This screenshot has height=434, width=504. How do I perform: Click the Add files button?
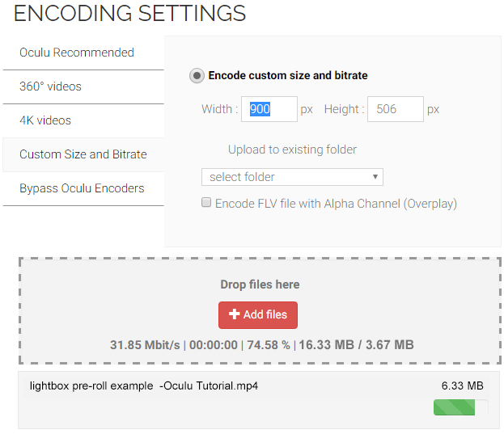tap(258, 315)
